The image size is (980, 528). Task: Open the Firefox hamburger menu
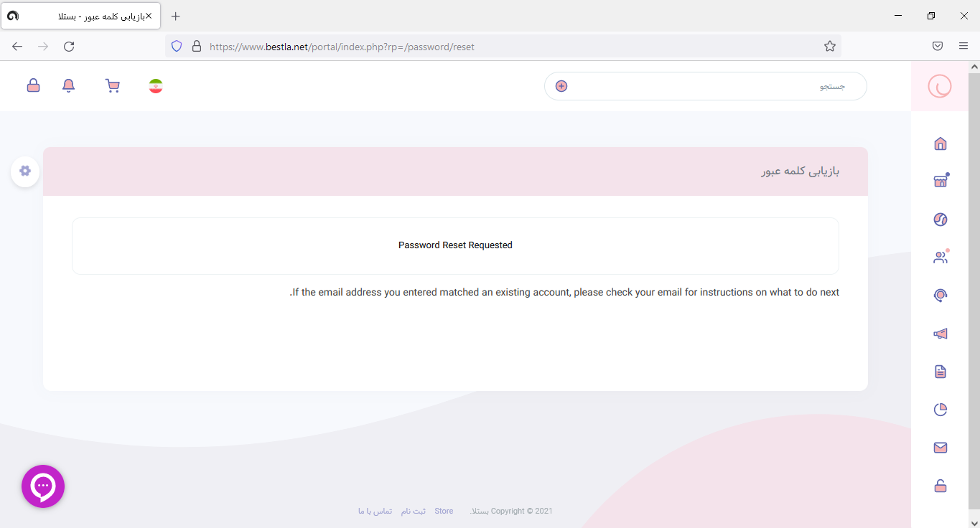963,46
